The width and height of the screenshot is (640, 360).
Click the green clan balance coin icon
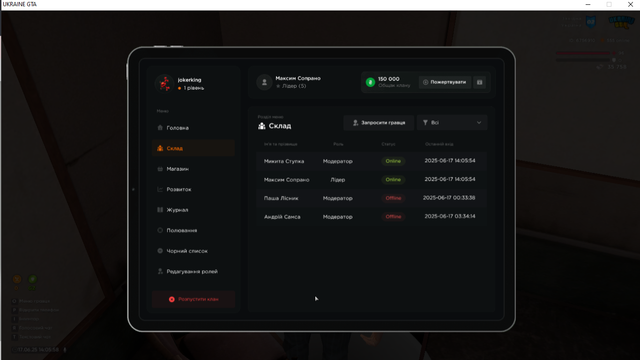tap(370, 82)
